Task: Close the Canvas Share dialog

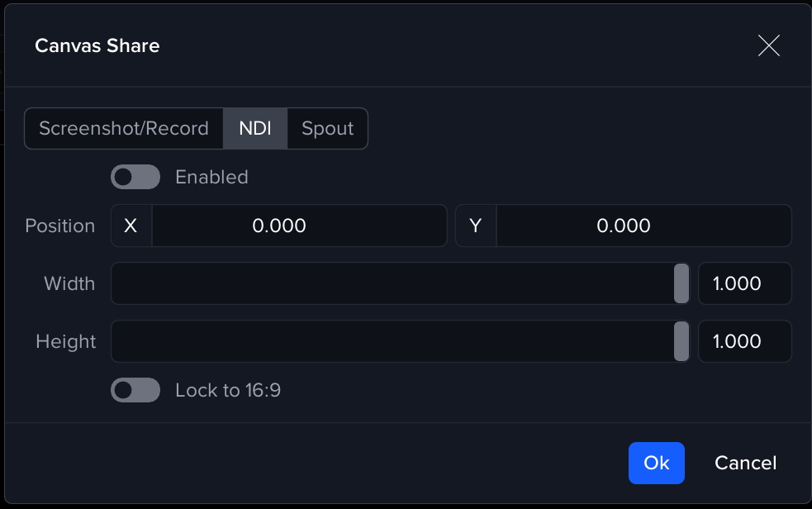Action: (x=768, y=46)
